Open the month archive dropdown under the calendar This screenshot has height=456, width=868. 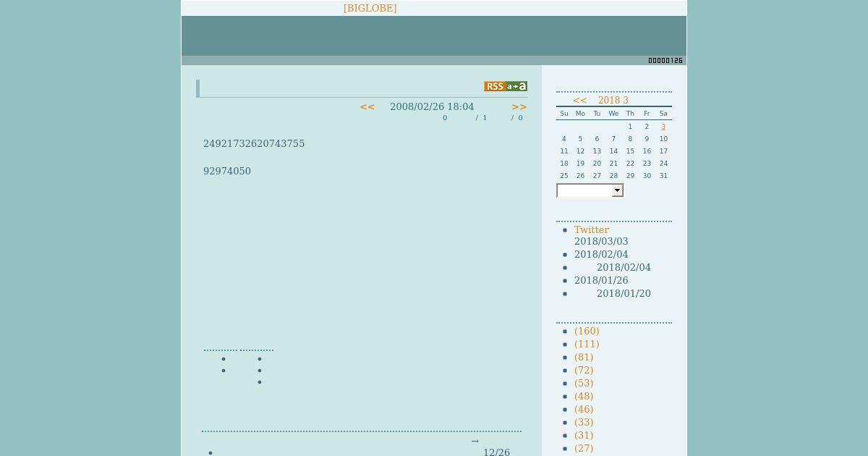point(590,190)
